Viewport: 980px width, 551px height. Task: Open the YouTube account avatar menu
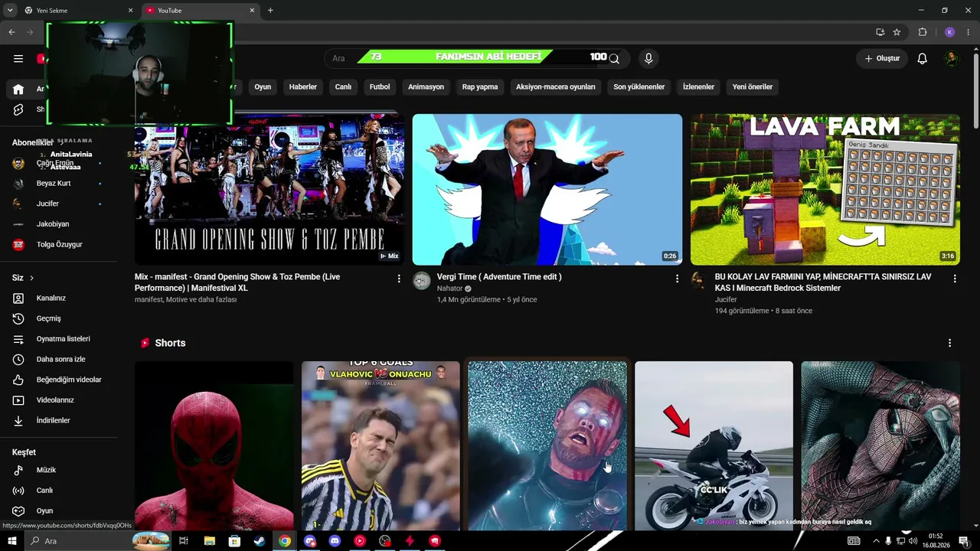pyautogui.click(x=952, y=58)
